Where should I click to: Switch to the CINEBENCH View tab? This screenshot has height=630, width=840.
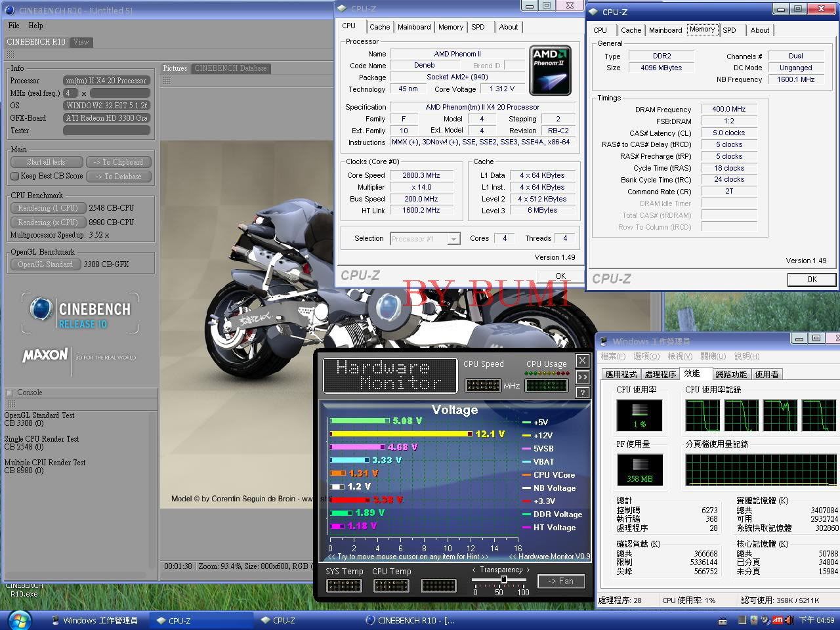(81, 42)
